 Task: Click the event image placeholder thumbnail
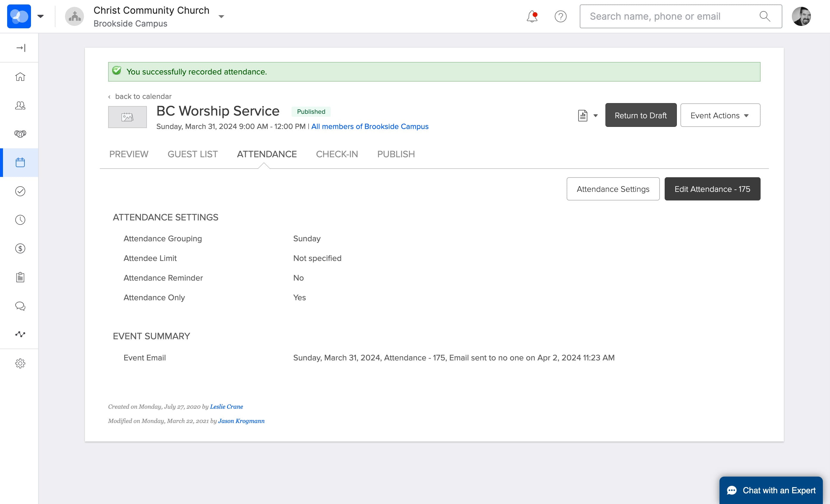(x=127, y=117)
